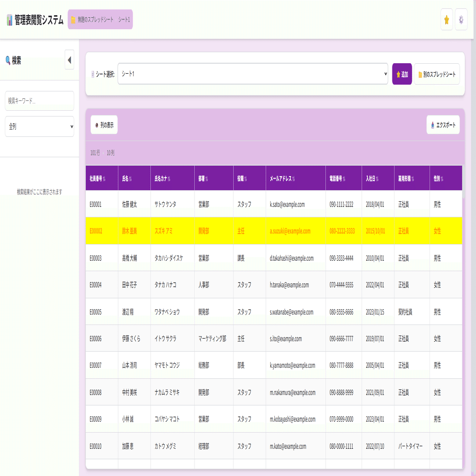Open the 全列 column filter dropdown
The image size is (476, 476).
pyautogui.click(x=40, y=126)
